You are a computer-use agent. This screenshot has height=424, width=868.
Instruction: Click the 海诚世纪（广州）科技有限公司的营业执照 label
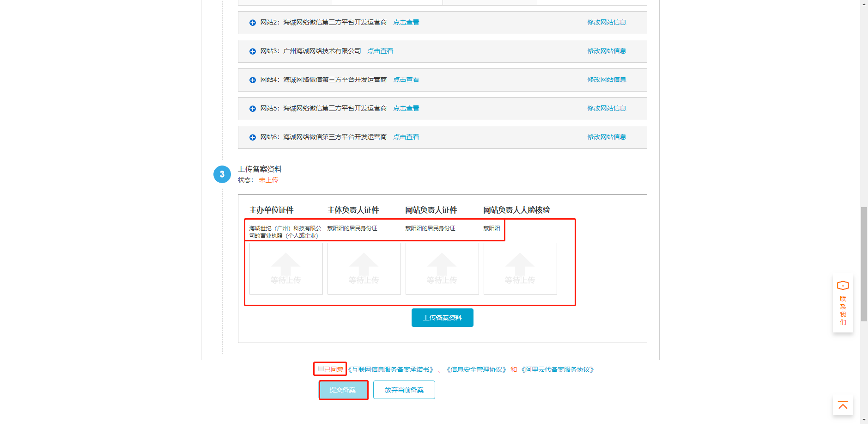click(285, 232)
